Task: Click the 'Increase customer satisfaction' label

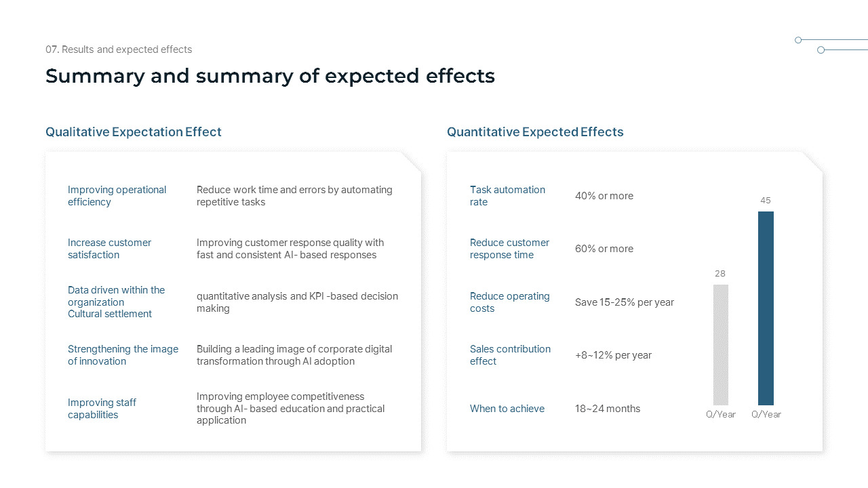Action: [109, 249]
